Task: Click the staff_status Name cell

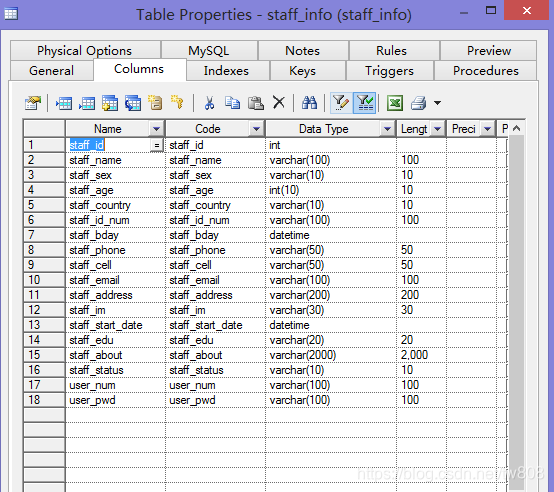Action: point(115,370)
